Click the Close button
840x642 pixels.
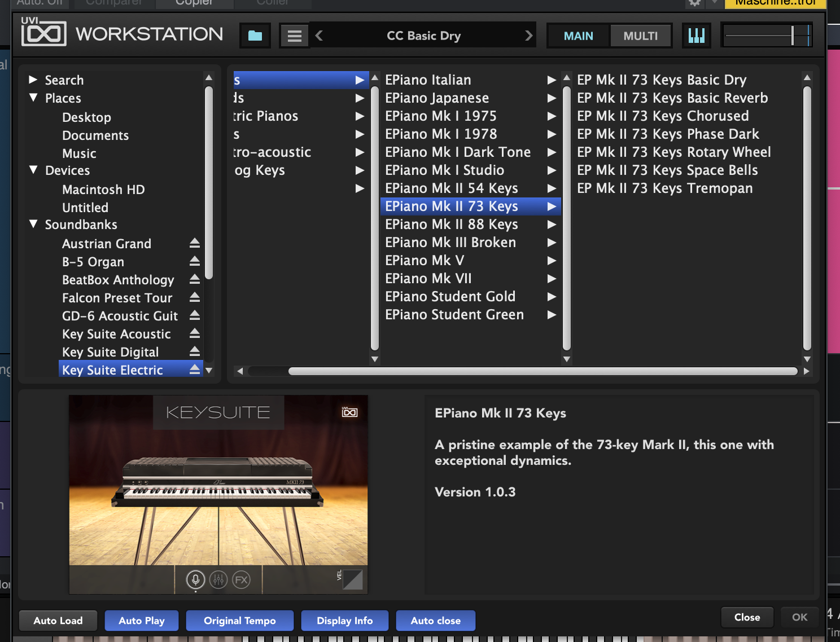coord(747,617)
